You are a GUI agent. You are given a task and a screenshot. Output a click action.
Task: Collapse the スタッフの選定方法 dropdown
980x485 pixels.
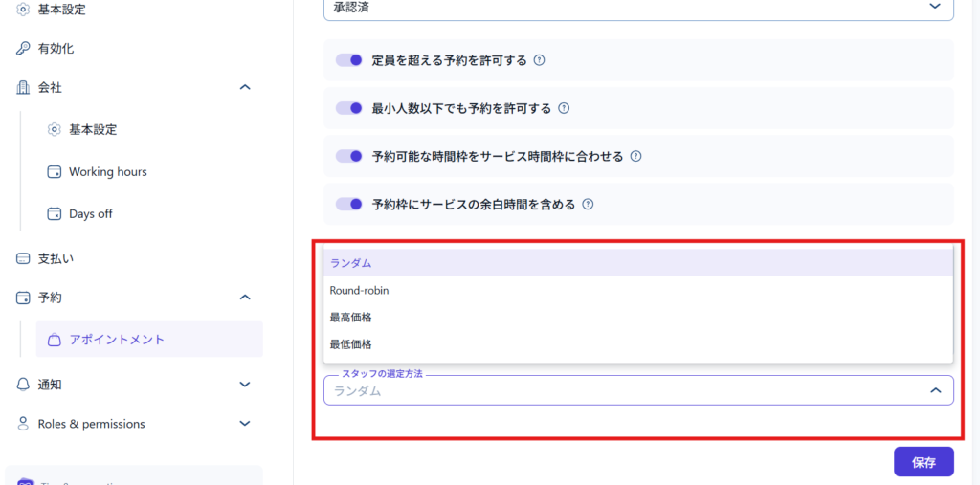(935, 390)
